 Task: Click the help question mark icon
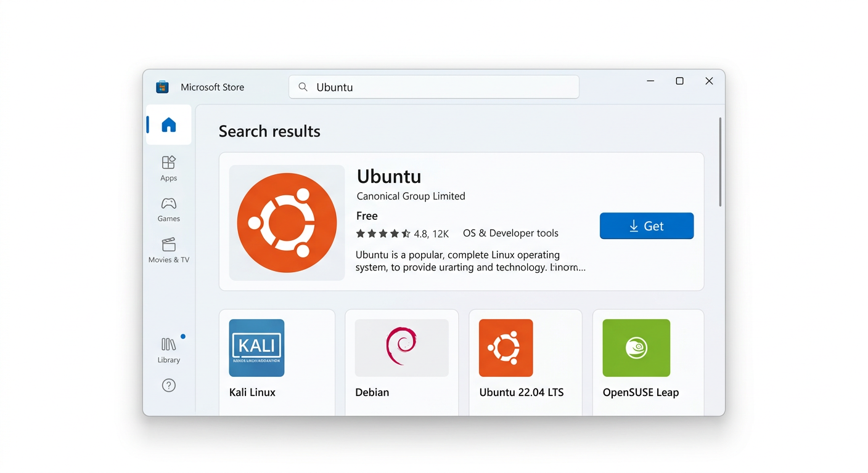point(168,384)
